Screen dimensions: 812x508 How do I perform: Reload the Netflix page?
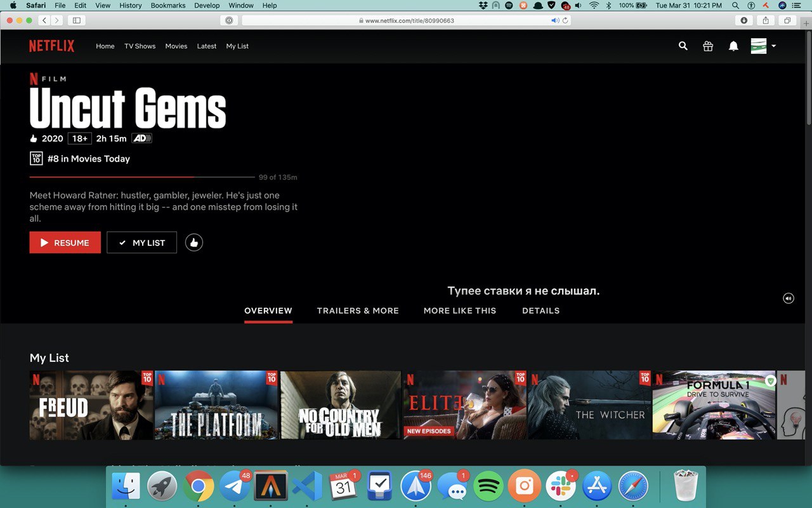[x=565, y=20]
